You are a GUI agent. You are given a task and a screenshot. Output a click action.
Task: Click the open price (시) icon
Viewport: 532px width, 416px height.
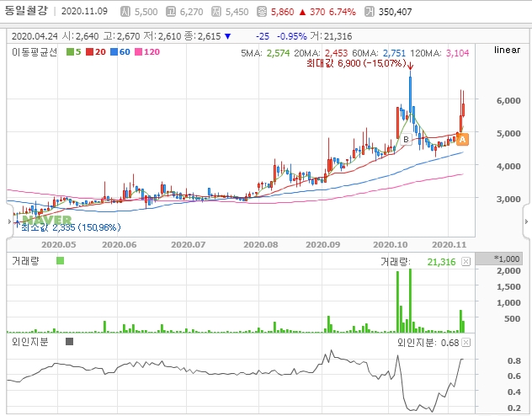[x=125, y=12]
